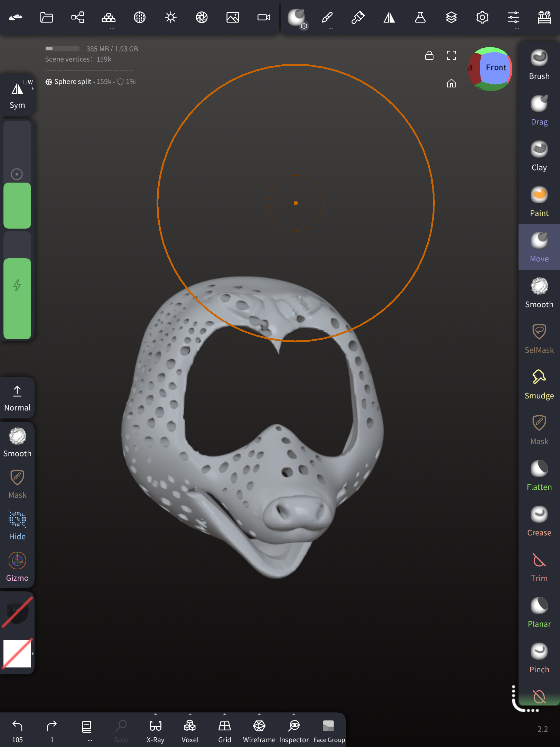The width and height of the screenshot is (560, 747).
Task: Open the settings gear menu
Action: point(482,17)
